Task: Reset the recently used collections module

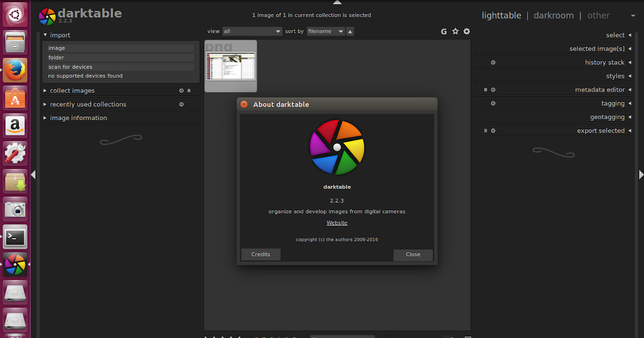Action: coord(181,104)
